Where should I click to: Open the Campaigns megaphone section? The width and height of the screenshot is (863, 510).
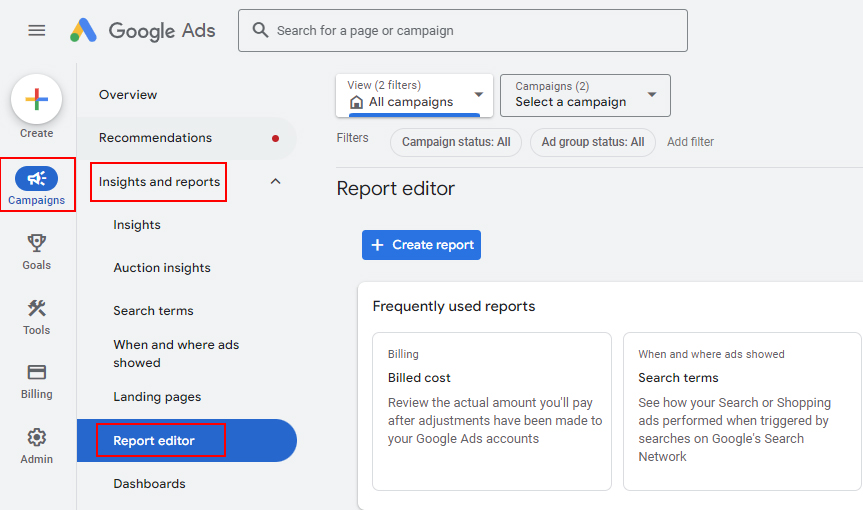pos(36,185)
